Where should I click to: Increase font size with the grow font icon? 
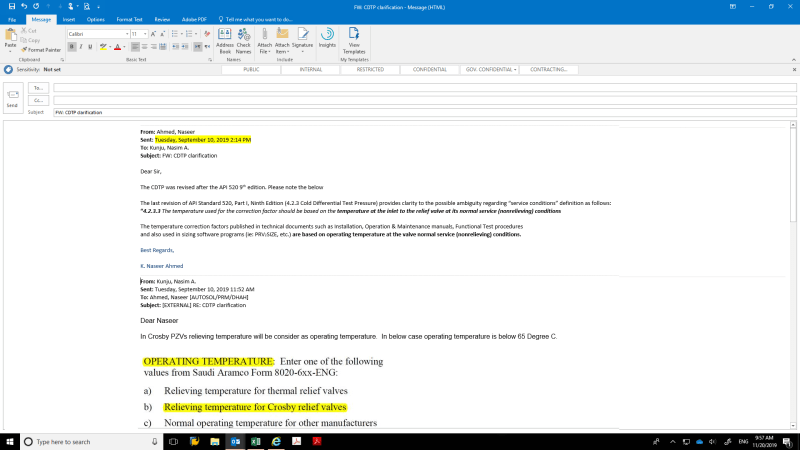(153, 34)
